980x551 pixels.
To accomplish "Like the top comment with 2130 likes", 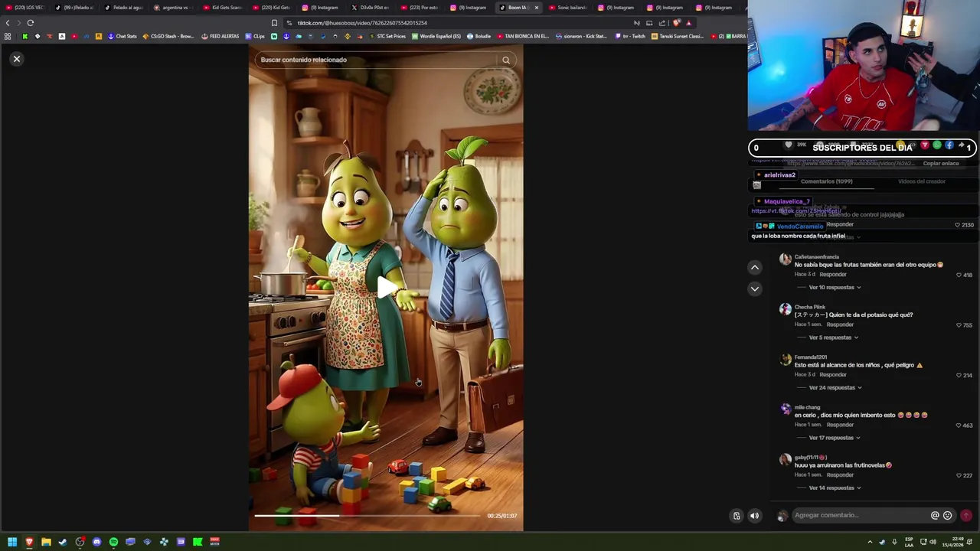I will tap(957, 225).
